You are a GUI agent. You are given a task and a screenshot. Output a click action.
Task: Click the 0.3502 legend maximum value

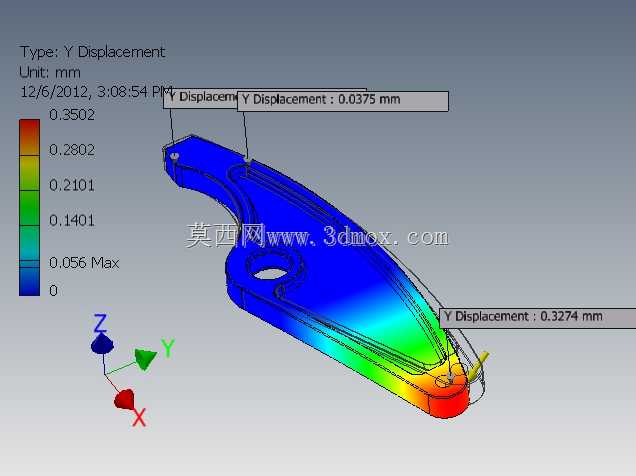pos(72,115)
